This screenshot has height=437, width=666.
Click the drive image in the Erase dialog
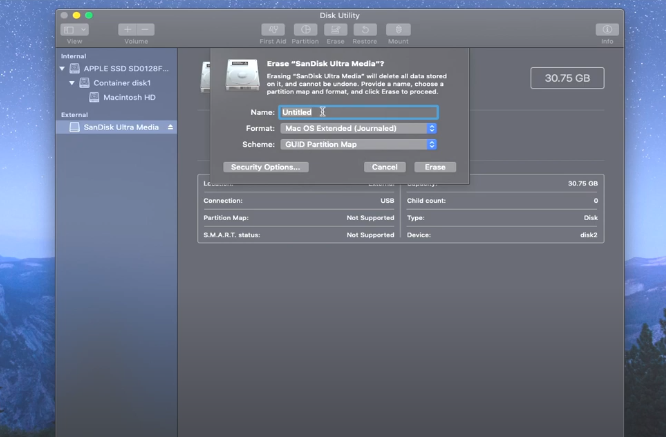[x=242, y=75]
